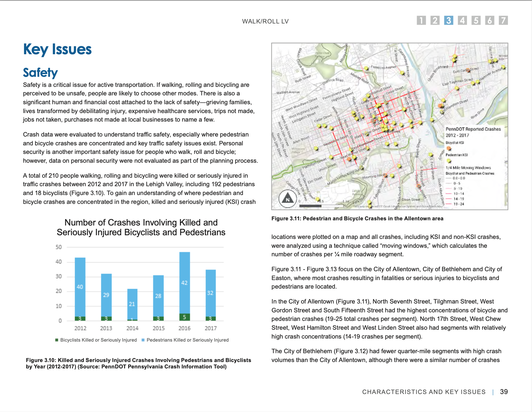Click Bicyclist KSI orange star legend symbol

[x=449, y=148]
